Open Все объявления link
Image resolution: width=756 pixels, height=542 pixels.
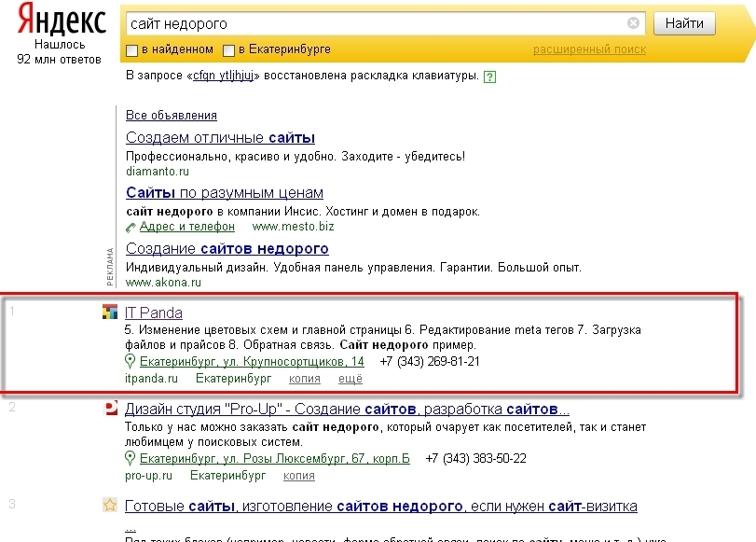click(172, 116)
